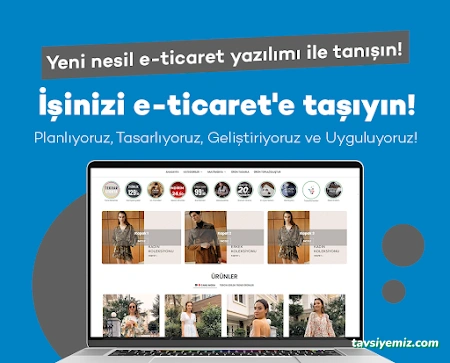Screen dimensions: 450x363
Task: Click the 'İşinizi e-ticaret'e taşıyın!' headline
Action: point(227,103)
